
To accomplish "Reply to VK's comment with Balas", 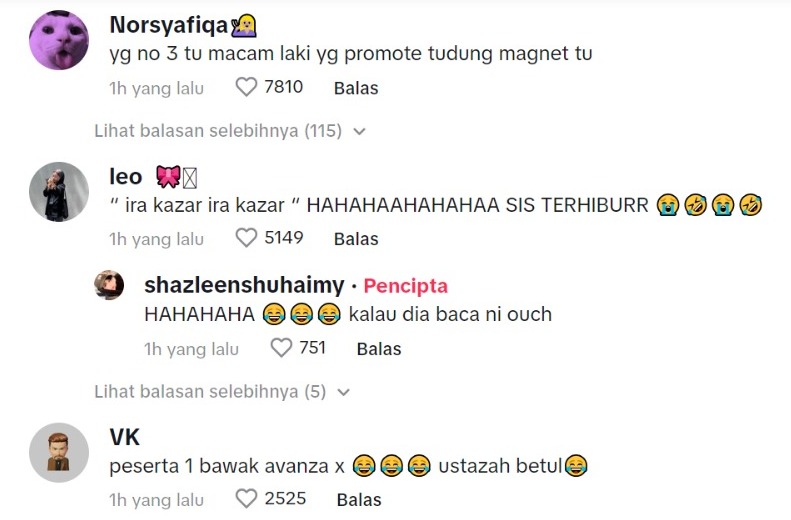I will [x=359, y=499].
